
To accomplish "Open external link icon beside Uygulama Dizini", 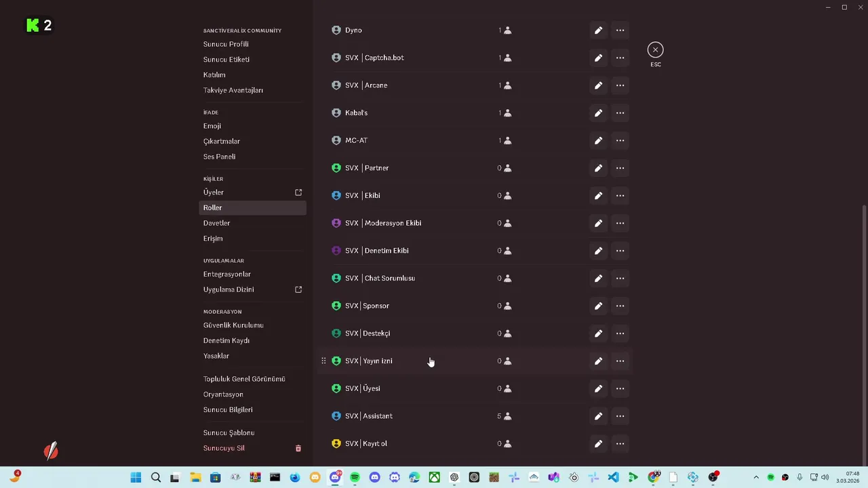I will pos(298,289).
